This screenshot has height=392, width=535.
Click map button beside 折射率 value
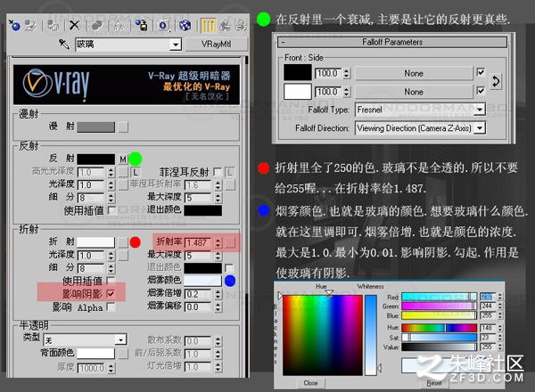230,242
